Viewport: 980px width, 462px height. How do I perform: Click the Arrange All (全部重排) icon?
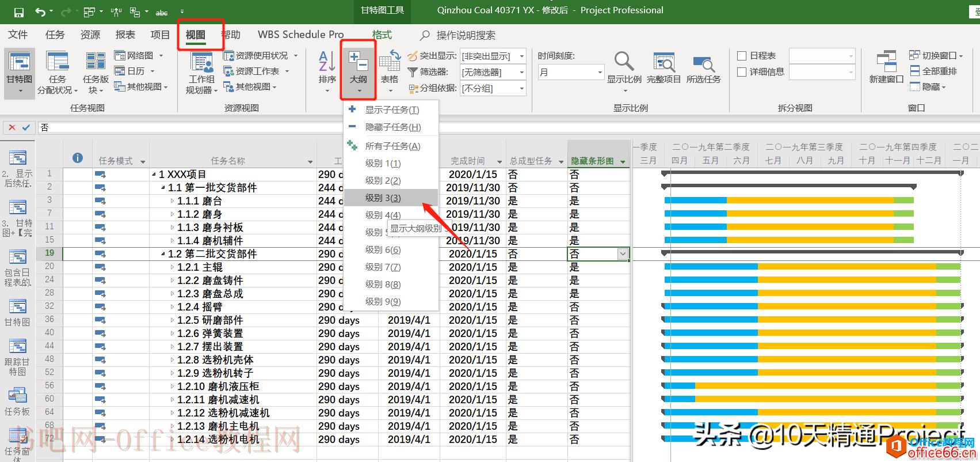(914, 71)
